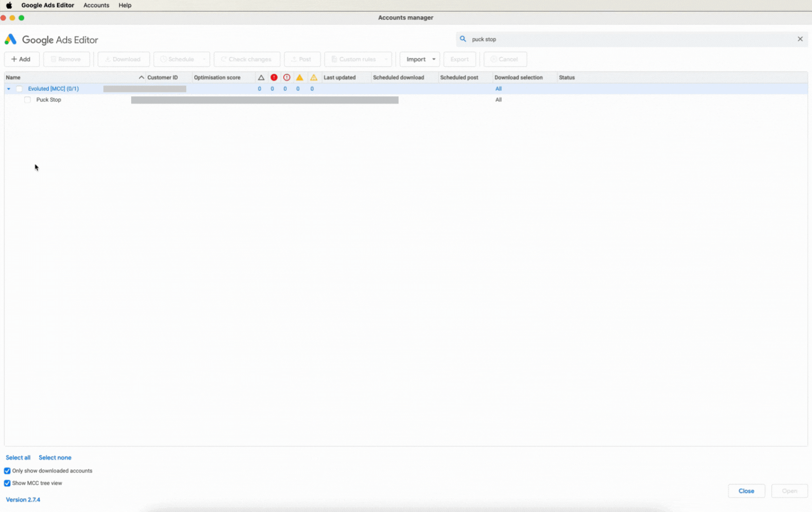Click the red filled error column icon
The width and height of the screenshot is (812, 512).
[x=274, y=77]
